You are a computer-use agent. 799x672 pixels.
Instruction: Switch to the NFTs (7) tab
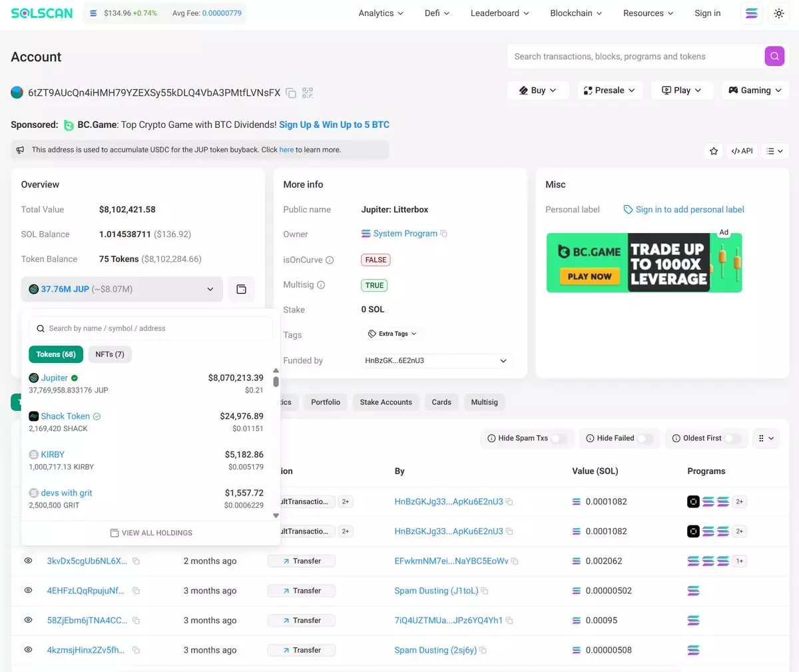point(110,354)
